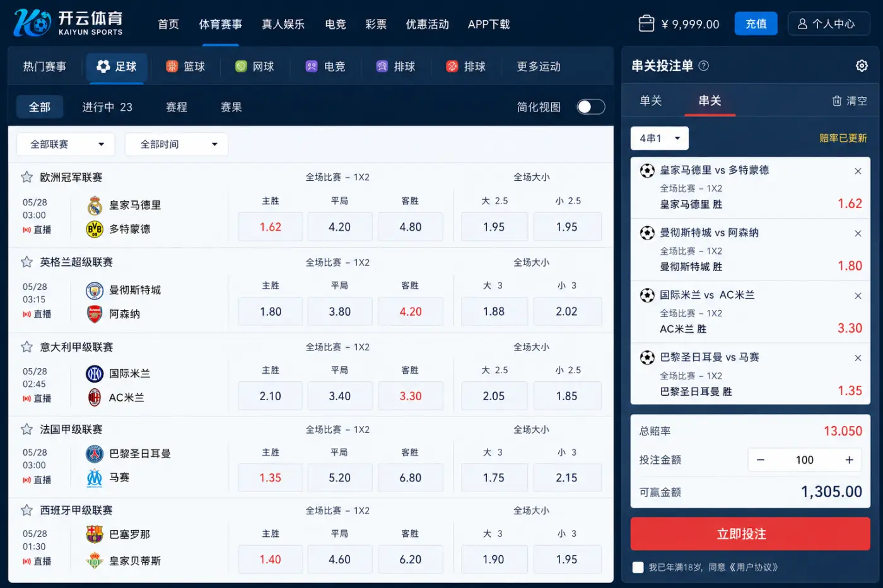Toggle 皇家马德里 主胜 odds 1.62

pyautogui.click(x=271, y=227)
